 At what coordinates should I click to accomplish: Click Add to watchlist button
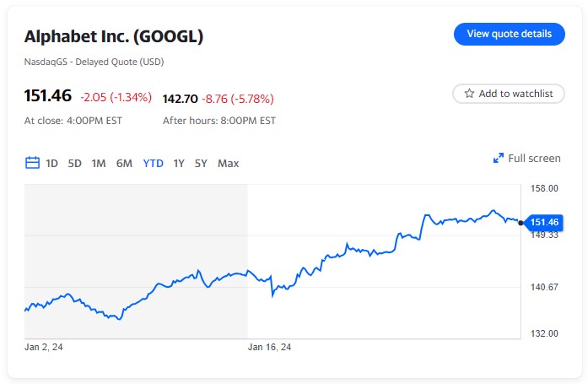tap(509, 94)
